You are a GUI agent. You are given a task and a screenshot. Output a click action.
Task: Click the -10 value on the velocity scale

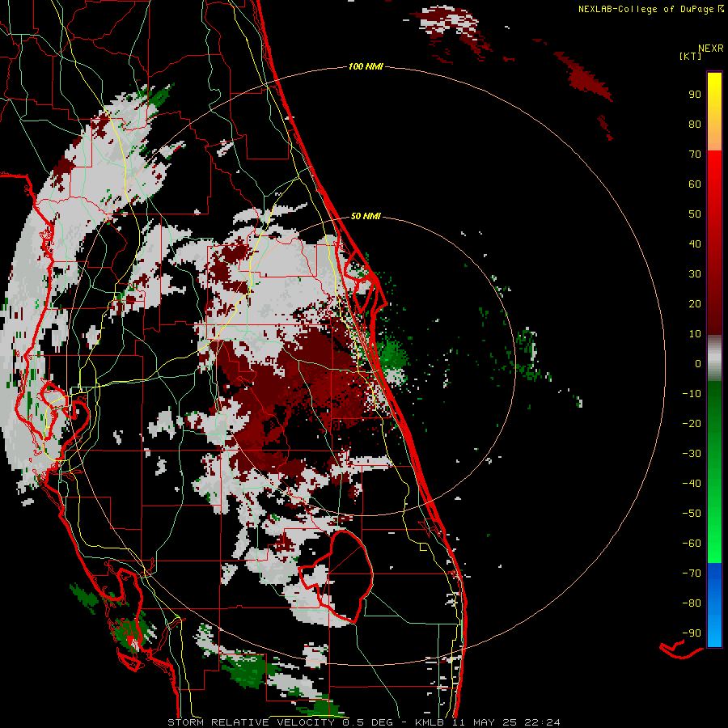[x=692, y=394]
